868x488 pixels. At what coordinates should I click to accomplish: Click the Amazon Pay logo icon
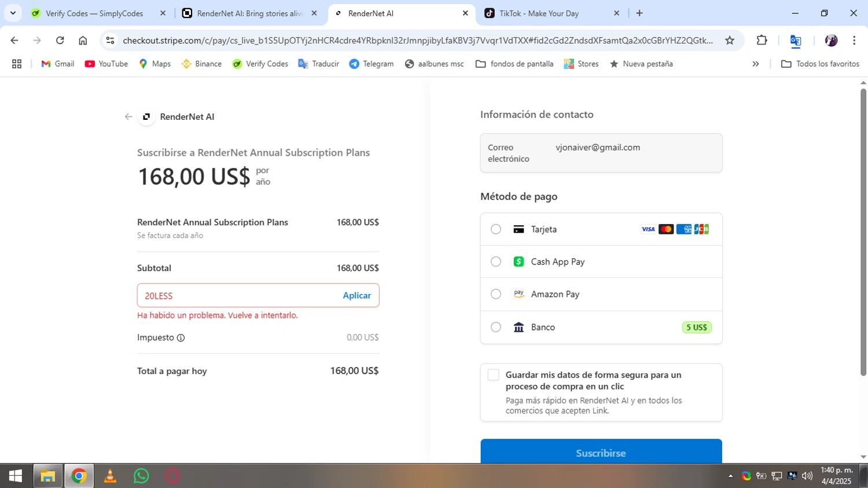[x=518, y=294]
